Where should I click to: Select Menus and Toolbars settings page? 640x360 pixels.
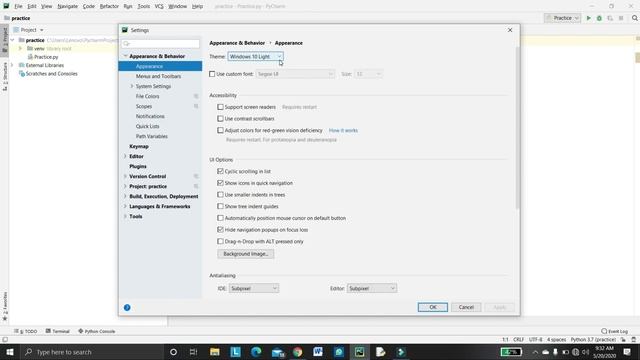click(158, 76)
